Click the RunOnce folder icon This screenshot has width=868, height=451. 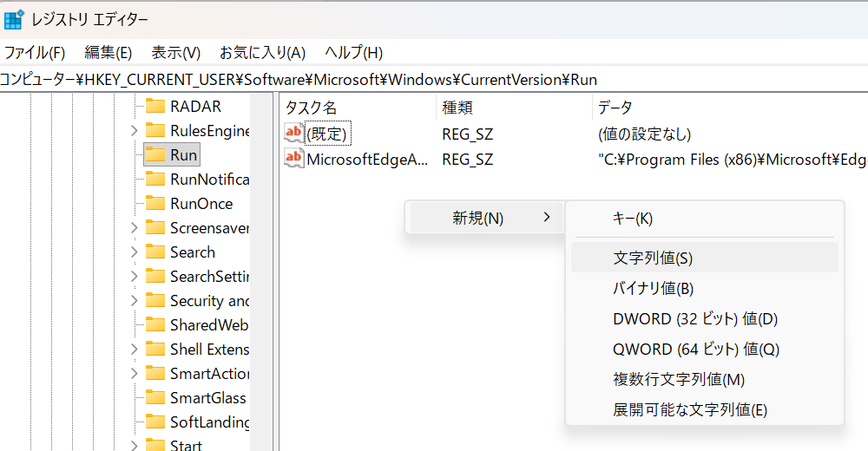(155, 203)
